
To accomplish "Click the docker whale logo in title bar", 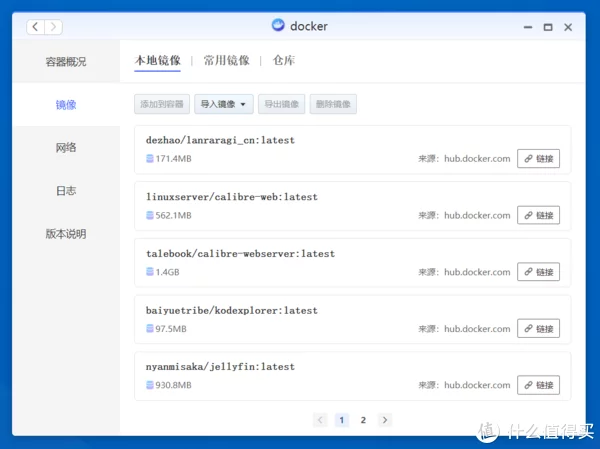I will 278,25.
